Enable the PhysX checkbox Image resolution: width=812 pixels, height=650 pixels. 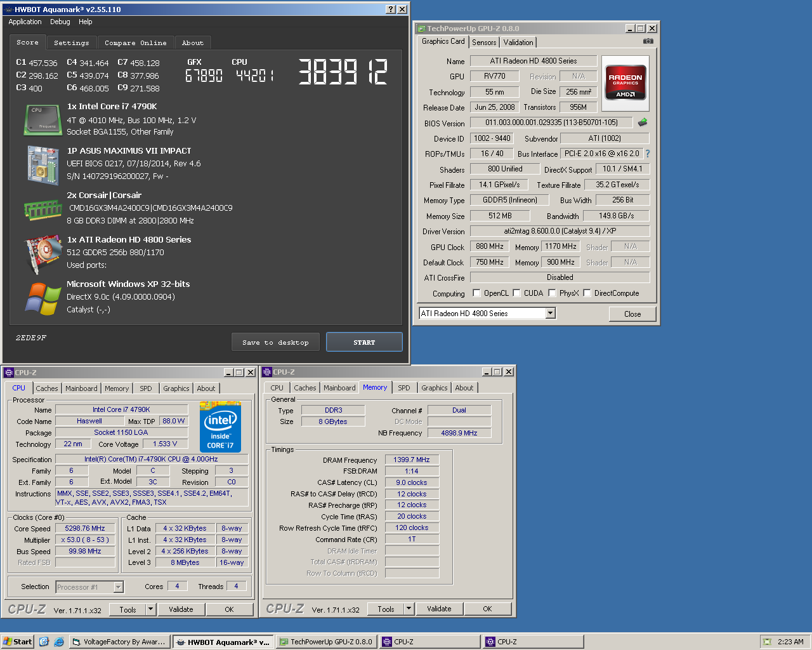click(552, 293)
